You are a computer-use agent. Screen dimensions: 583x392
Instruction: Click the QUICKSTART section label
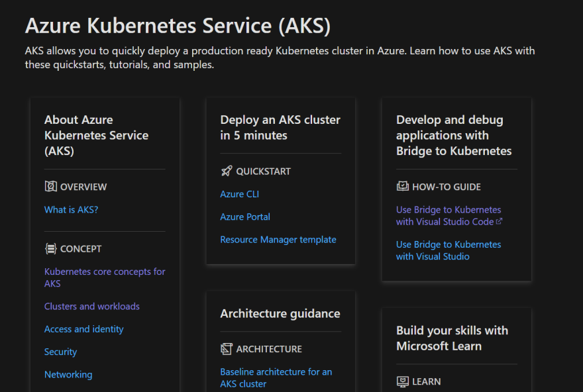coord(263,171)
